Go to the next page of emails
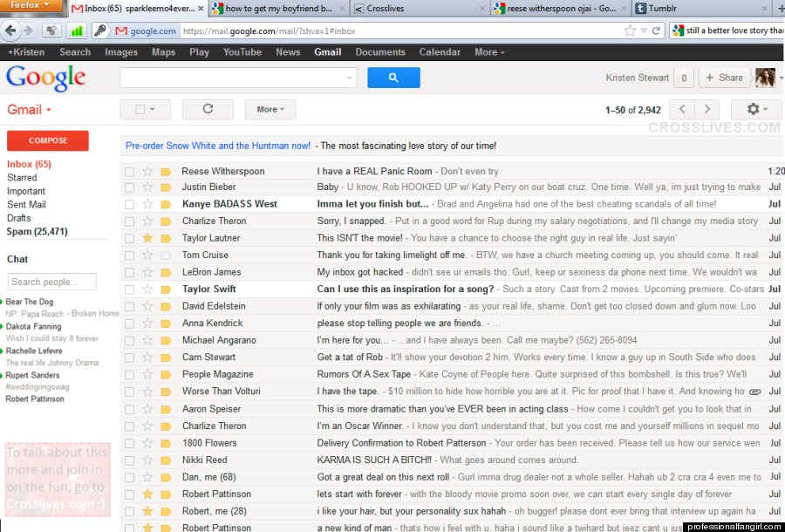 click(706, 109)
